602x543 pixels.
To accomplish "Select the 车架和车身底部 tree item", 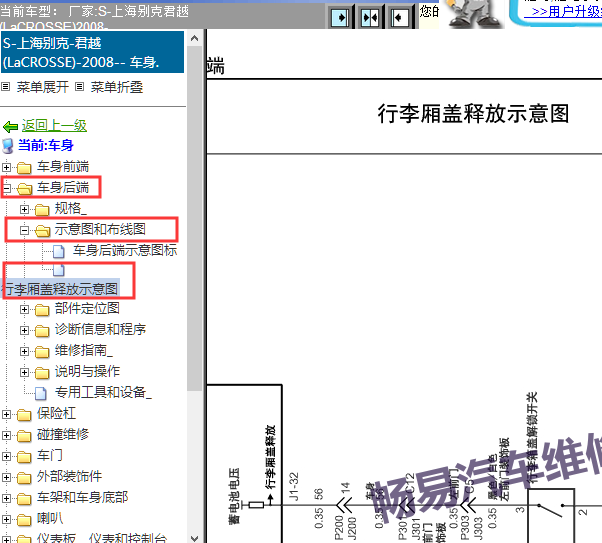I will (x=83, y=497).
